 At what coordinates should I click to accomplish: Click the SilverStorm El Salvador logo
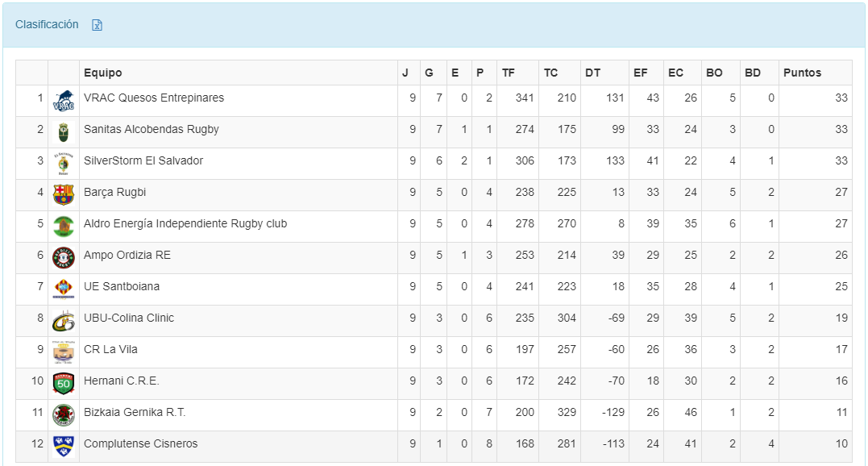tap(63, 164)
